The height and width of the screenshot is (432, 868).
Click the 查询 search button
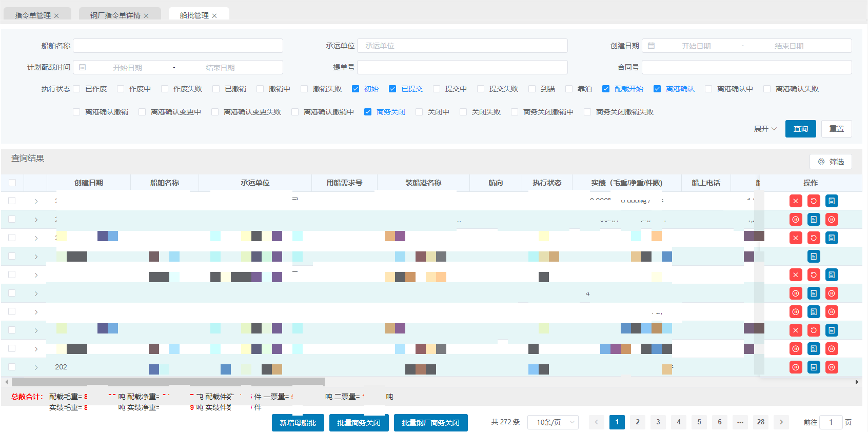(x=801, y=129)
